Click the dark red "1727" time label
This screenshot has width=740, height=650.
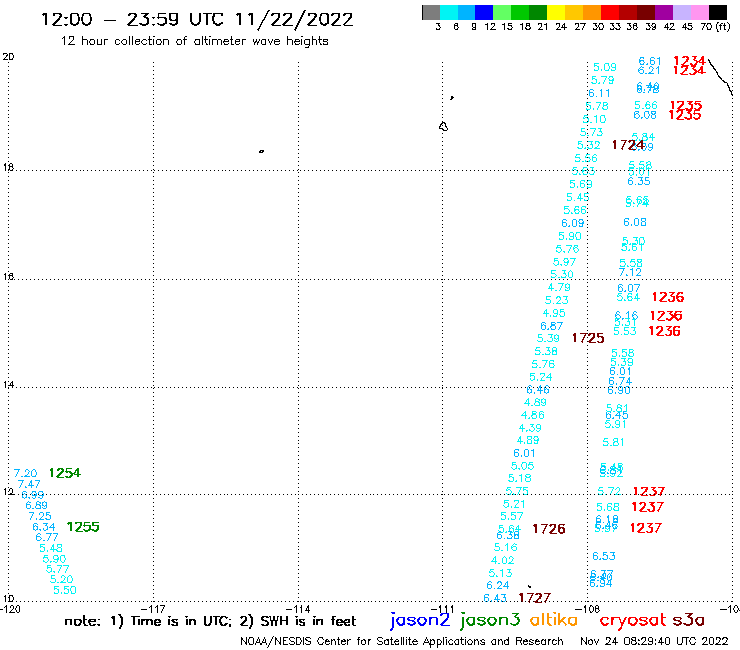534,598
